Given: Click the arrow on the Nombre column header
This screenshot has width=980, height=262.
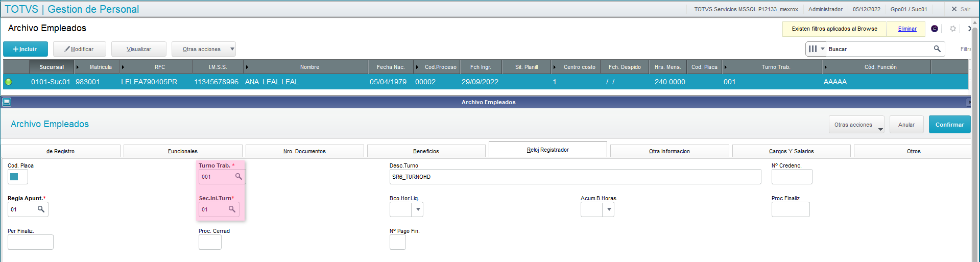Looking at the screenshot, I should [247, 67].
